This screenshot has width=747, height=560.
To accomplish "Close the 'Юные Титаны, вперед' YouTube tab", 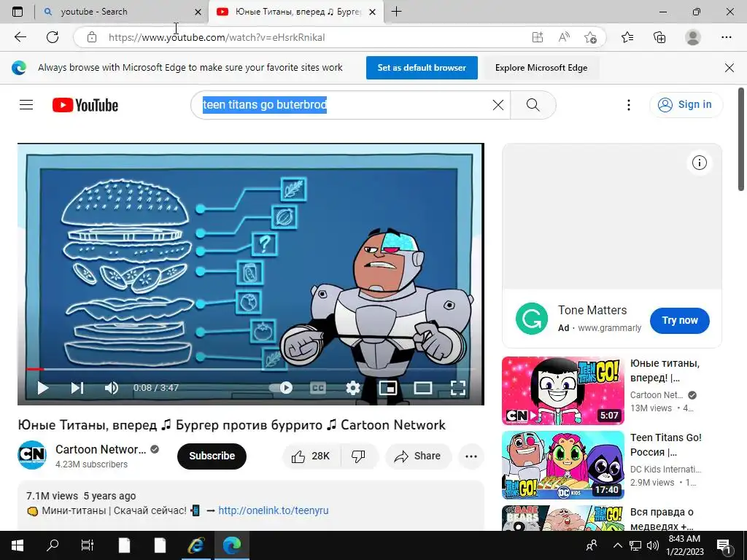I will pos(373,12).
